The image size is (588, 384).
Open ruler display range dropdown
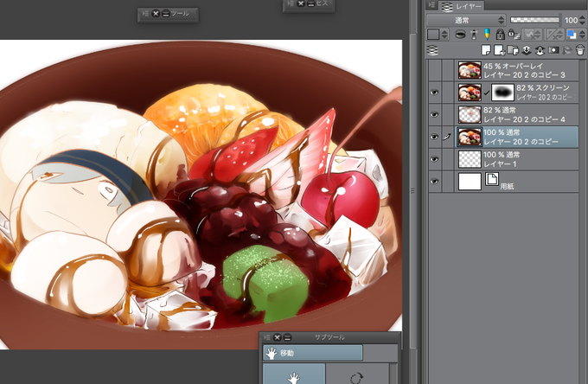click(x=554, y=35)
